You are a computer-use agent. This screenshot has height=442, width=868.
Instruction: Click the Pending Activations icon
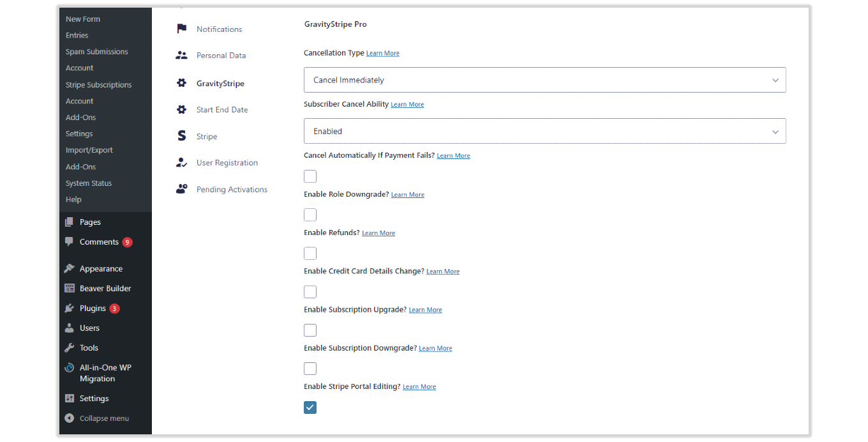pyautogui.click(x=182, y=189)
